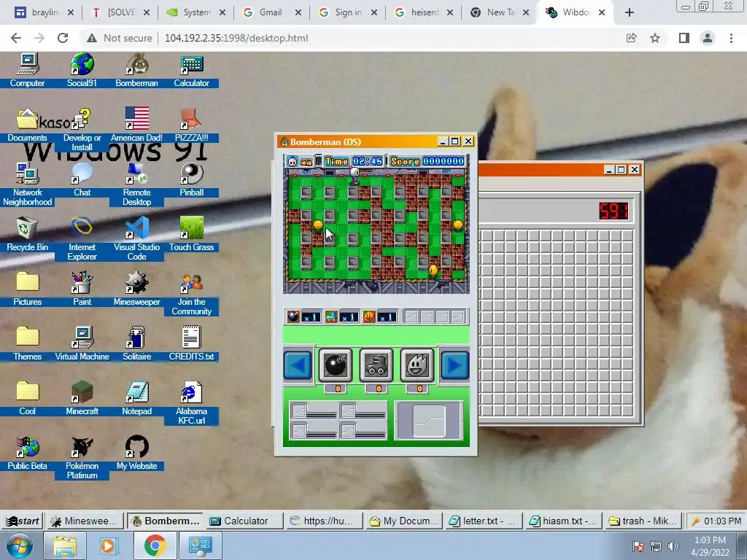Open a new browser tab
747x560 pixels.
click(630, 13)
